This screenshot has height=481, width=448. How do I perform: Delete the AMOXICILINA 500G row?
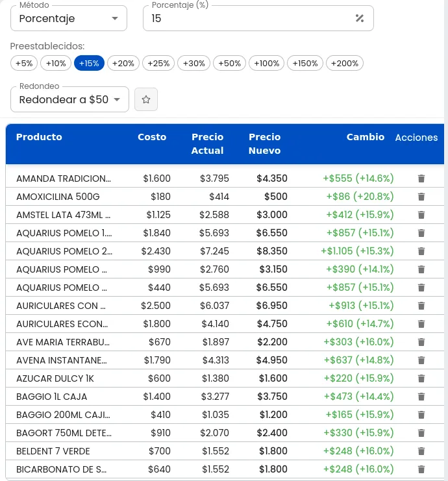tap(421, 197)
